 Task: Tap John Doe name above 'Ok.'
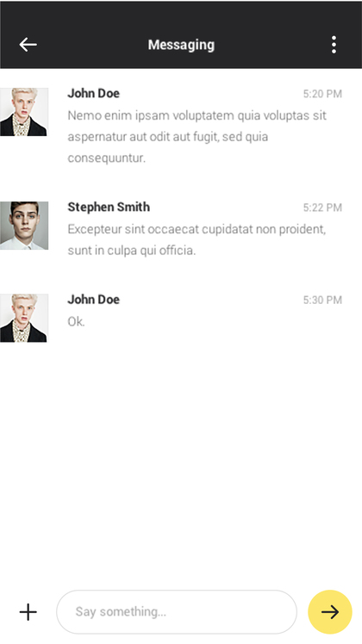[94, 300]
